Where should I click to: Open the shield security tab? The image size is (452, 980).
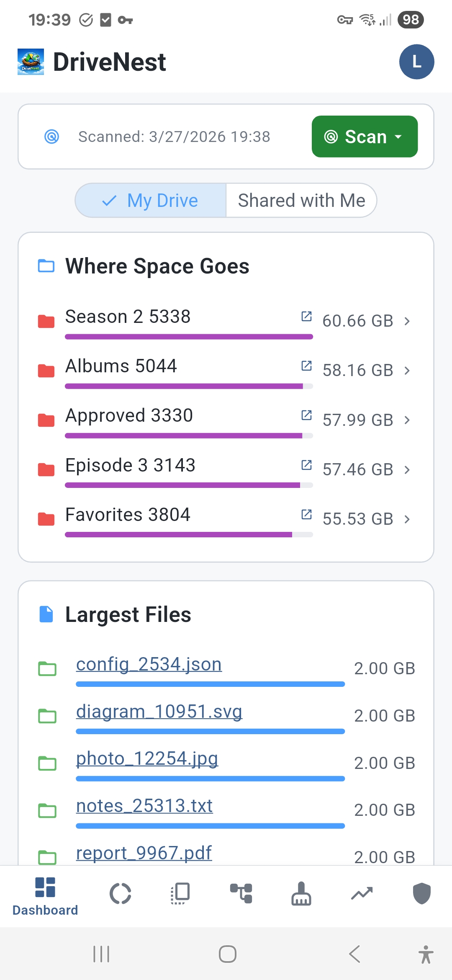422,894
